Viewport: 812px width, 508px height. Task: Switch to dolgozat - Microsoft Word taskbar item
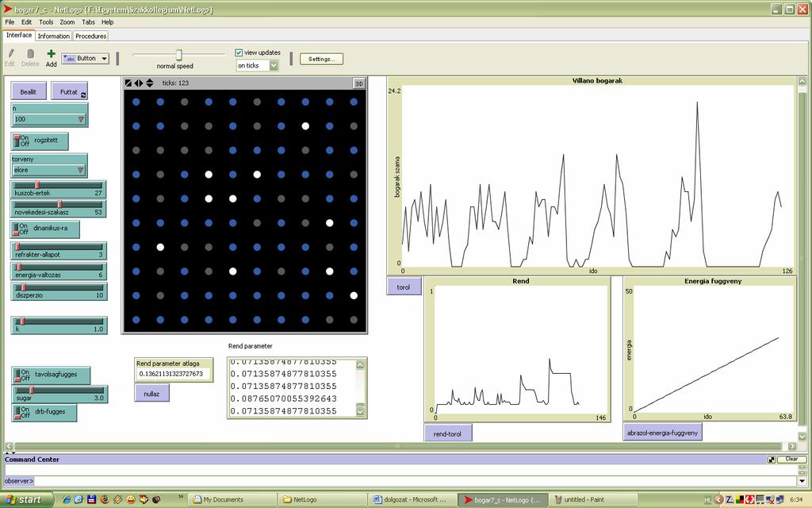point(414,500)
